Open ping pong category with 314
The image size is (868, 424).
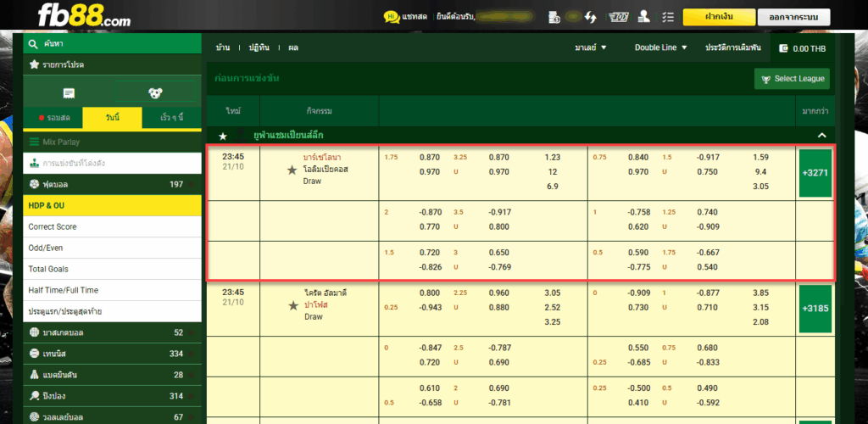(x=113, y=396)
